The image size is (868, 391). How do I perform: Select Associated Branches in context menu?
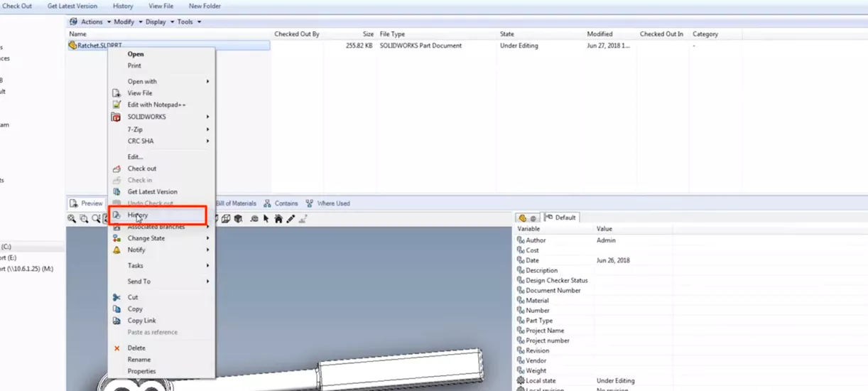click(161, 227)
